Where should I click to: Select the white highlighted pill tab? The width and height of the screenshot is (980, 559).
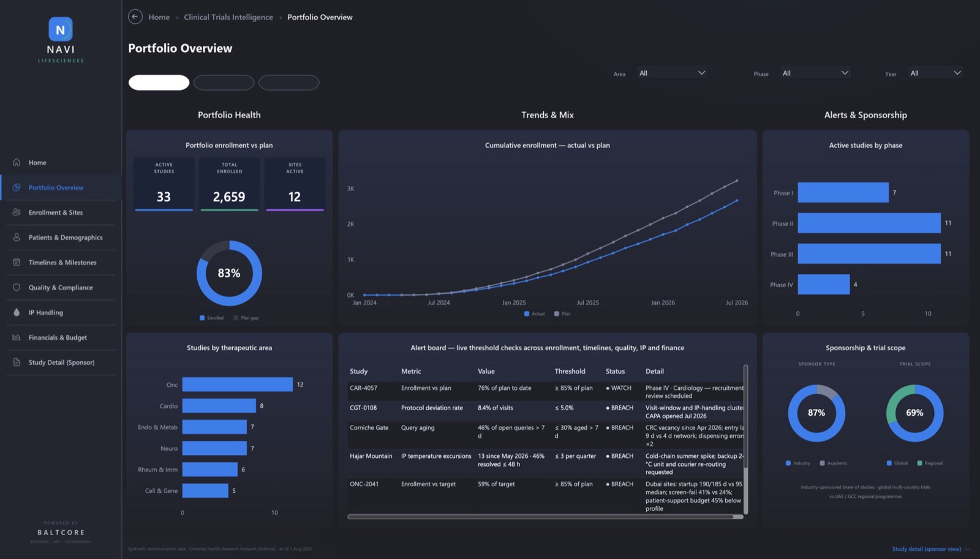[x=159, y=83]
